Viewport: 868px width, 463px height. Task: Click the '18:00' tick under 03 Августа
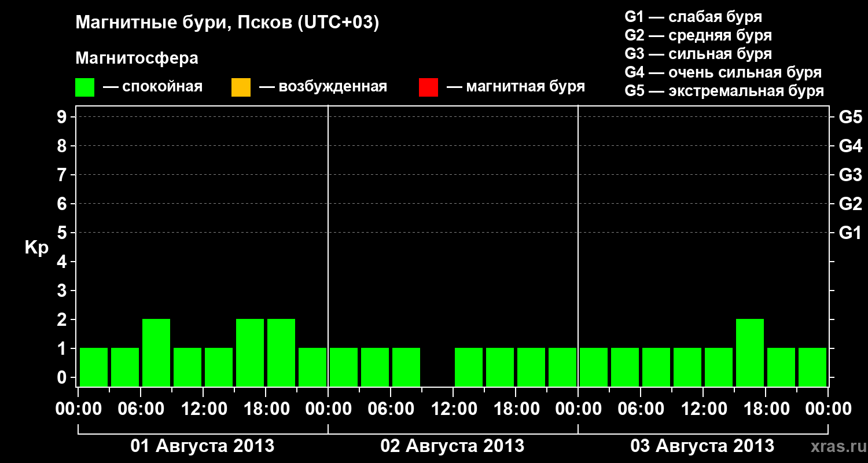point(766,409)
